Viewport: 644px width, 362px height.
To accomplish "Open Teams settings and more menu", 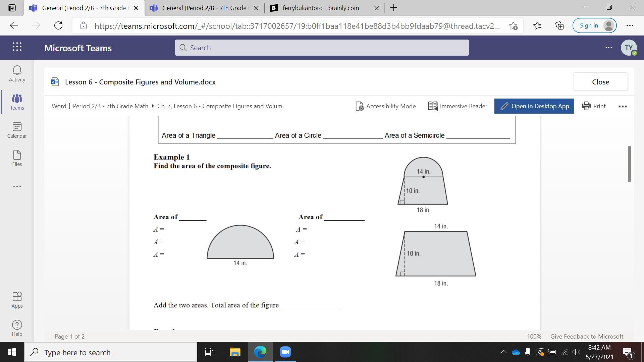I will click(x=608, y=48).
